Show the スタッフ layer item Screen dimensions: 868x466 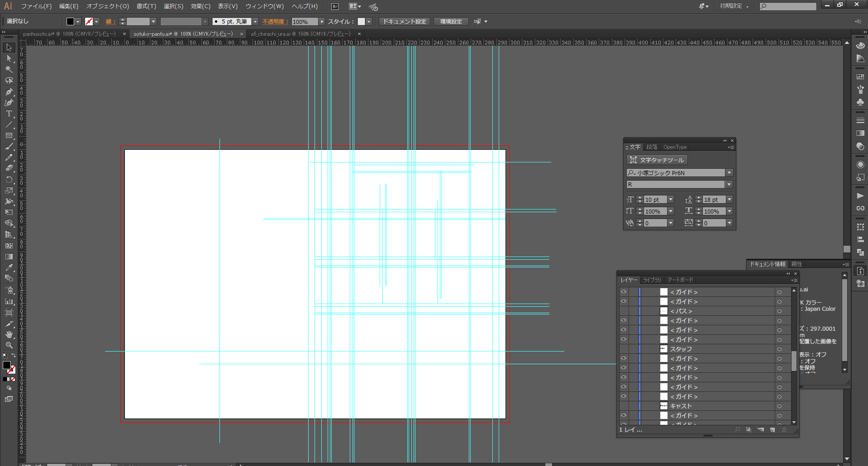pos(624,349)
